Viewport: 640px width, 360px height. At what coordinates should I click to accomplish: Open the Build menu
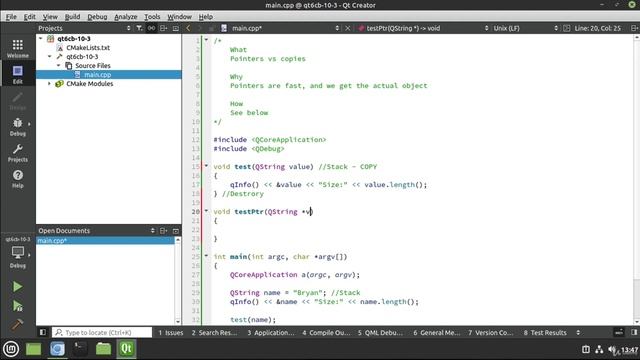[72, 17]
